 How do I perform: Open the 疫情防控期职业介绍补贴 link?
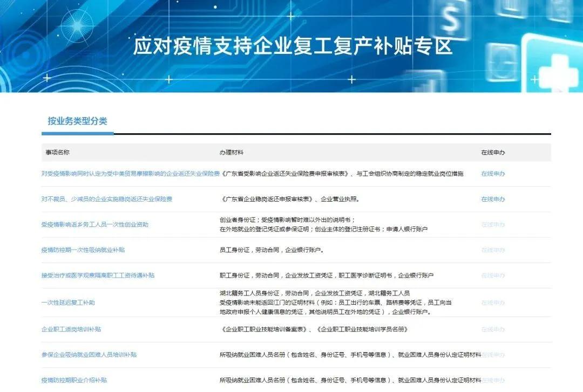coord(74,380)
